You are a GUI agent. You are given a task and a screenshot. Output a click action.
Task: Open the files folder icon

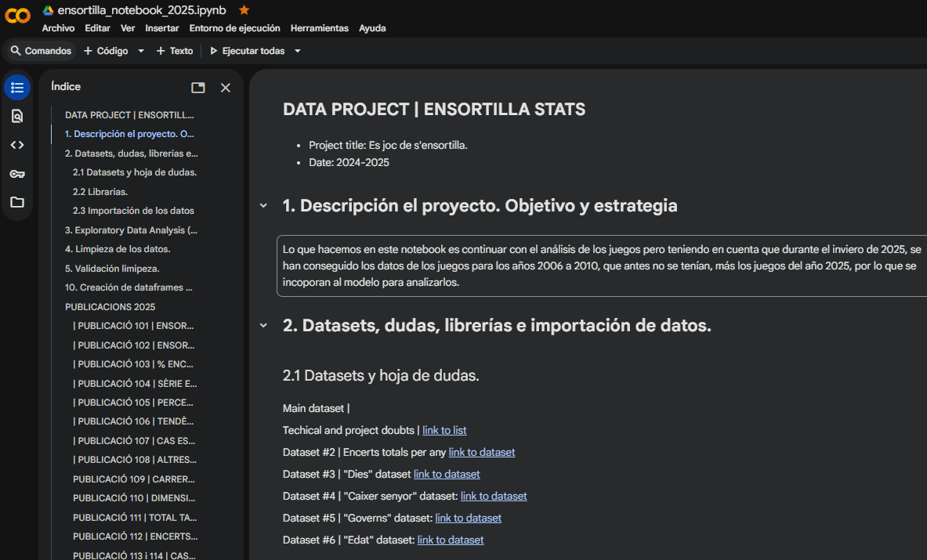pyautogui.click(x=17, y=202)
